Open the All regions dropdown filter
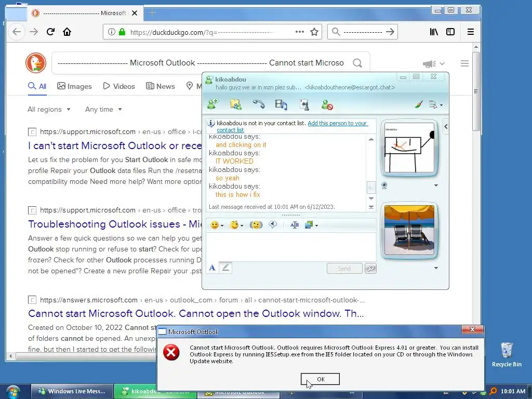 pos(49,109)
